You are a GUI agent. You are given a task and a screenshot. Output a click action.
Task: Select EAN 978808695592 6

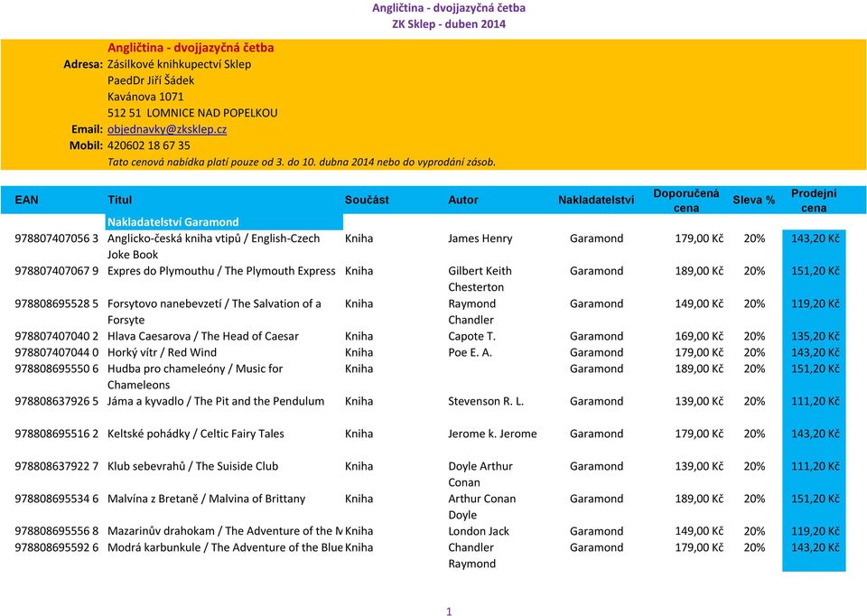click(56, 547)
